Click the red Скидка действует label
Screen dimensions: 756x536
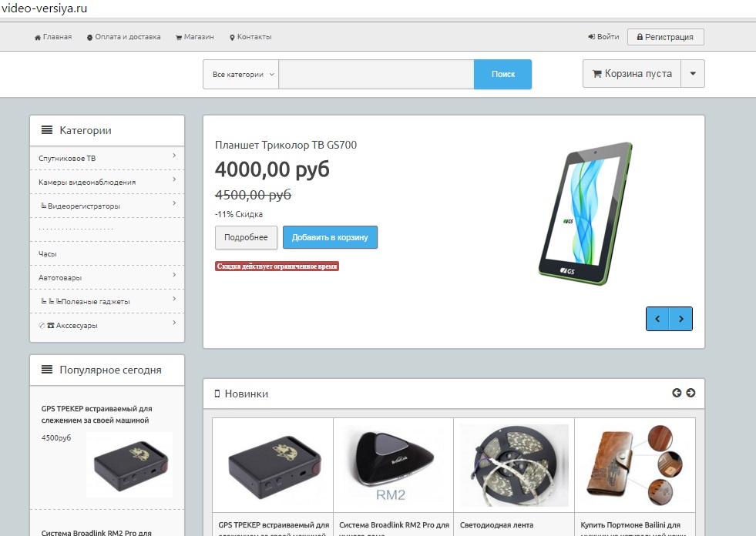click(x=277, y=266)
